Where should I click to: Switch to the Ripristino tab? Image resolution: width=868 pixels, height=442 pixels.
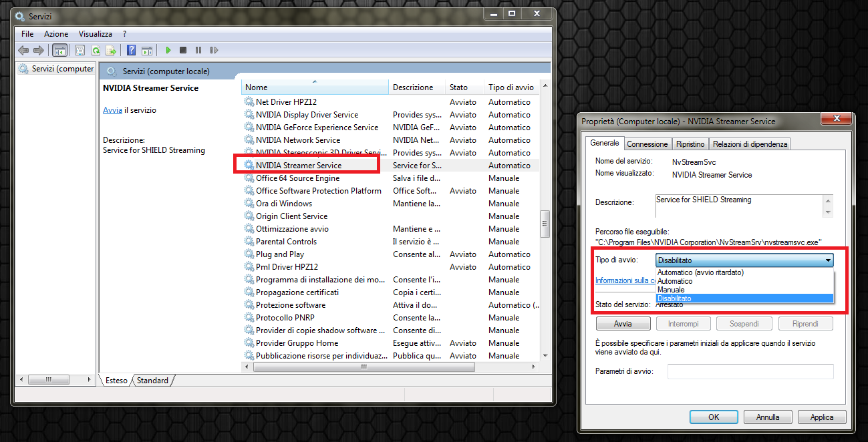pyautogui.click(x=690, y=144)
